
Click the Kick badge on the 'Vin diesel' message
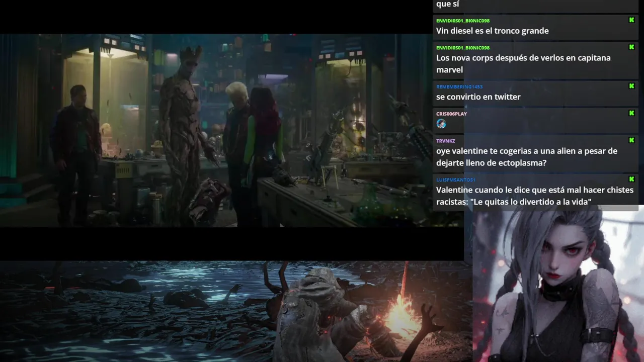click(x=631, y=20)
